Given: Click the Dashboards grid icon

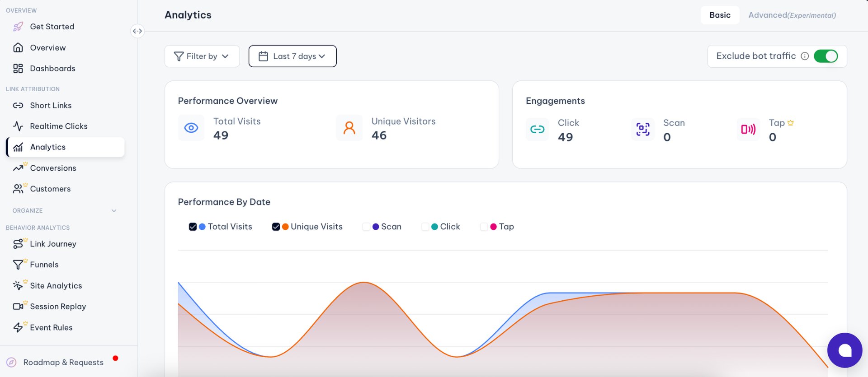Looking at the screenshot, I should pyautogui.click(x=18, y=69).
